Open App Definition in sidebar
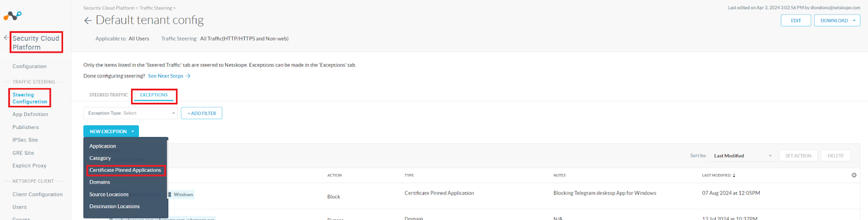Image resolution: width=868 pixels, height=220 pixels. 30,114
